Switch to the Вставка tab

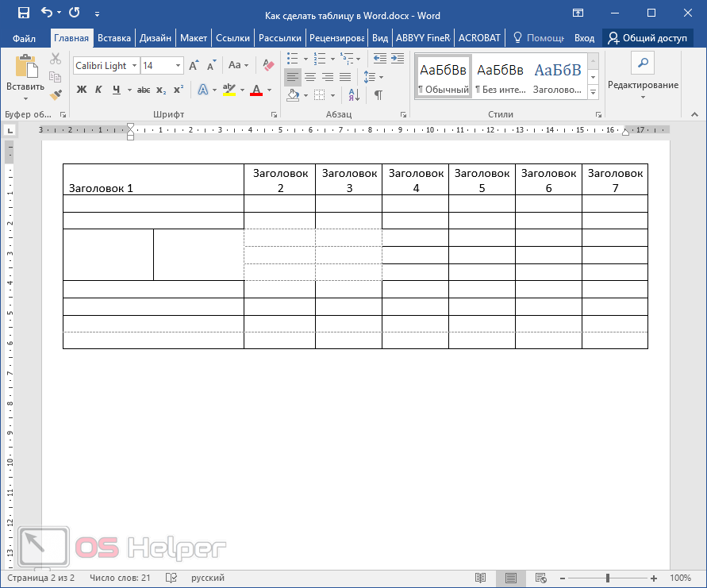pyautogui.click(x=114, y=37)
